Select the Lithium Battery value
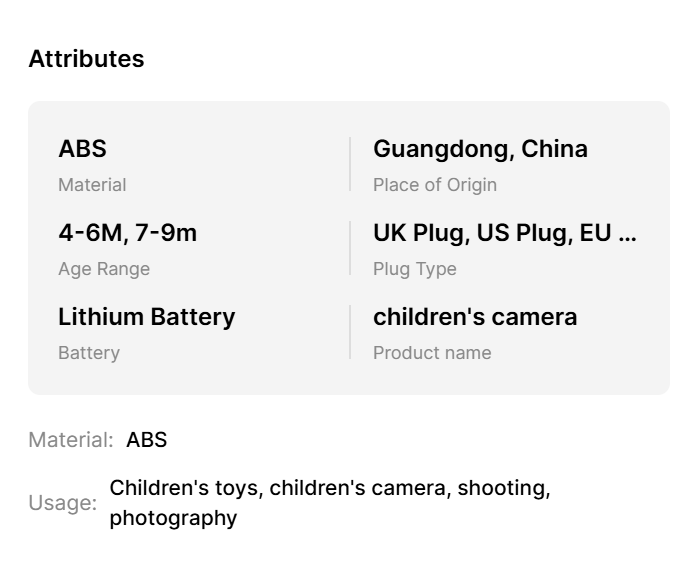Viewport: 697px width, 588px height. click(146, 317)
